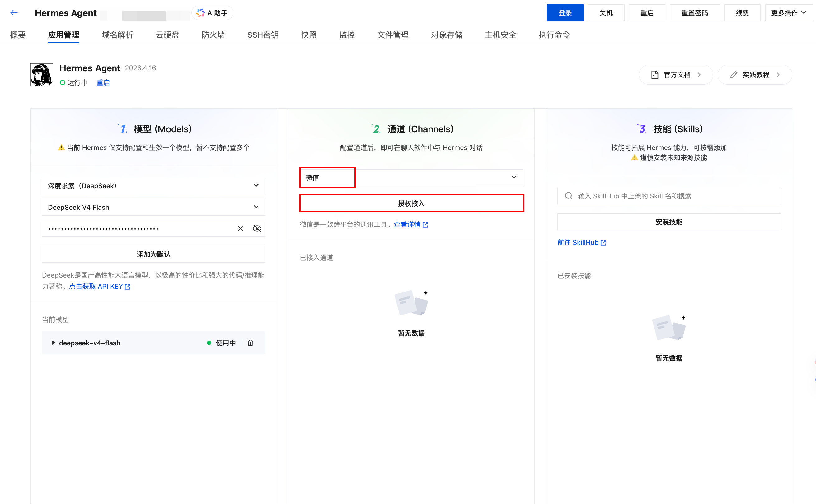Click the 关机 shutdown button
The image size is (816, 504).
pos(606,13)
